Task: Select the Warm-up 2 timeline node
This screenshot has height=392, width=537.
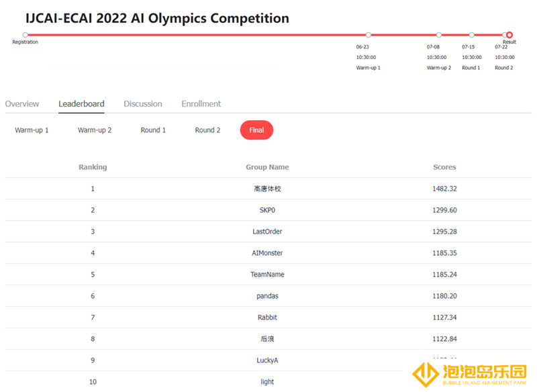Action: 439,35
